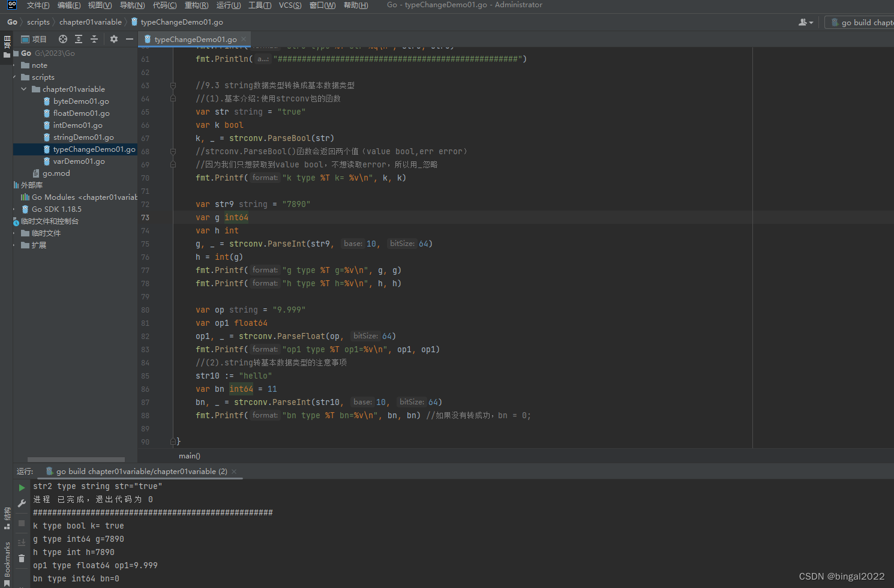Open the Bookmarks tool window stripe button
The width and height of the screenshot is (894, 588).
tap(7, 563)
